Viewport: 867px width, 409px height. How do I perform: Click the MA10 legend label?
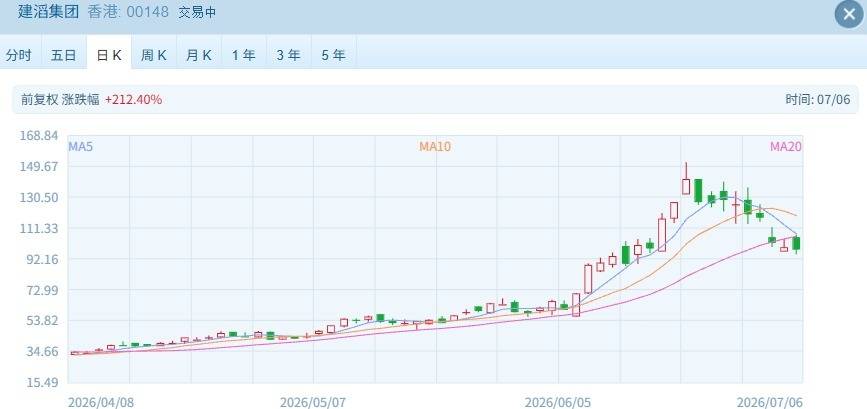click(x=435, y=146)
